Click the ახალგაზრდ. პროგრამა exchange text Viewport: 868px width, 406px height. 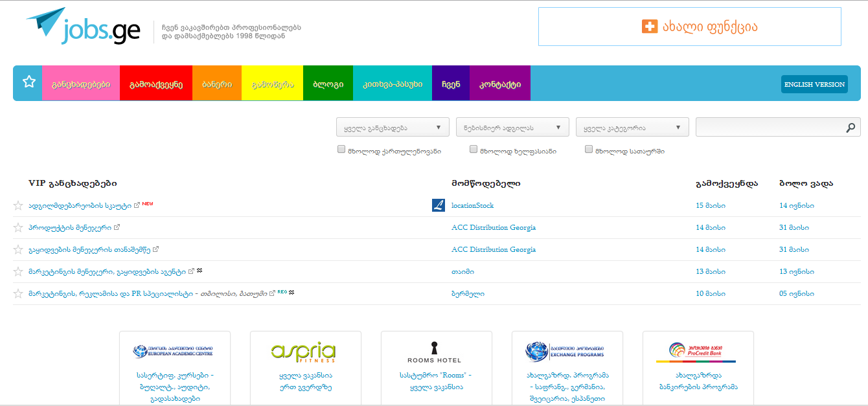567,387
